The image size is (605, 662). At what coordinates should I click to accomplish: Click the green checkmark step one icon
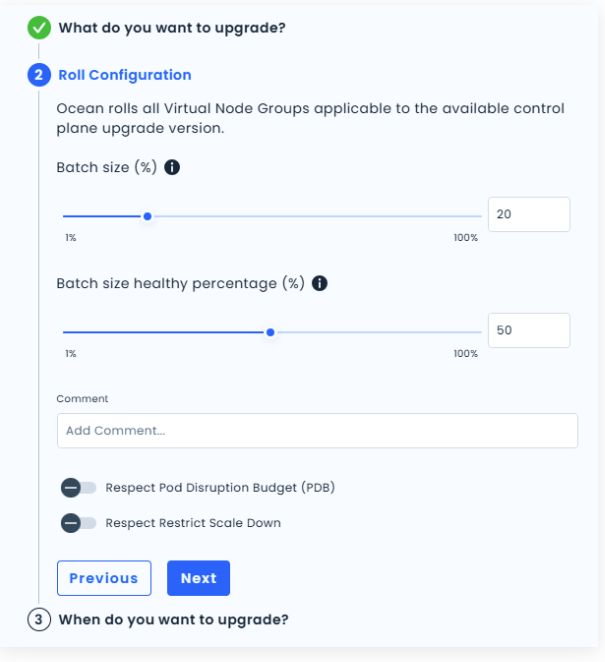click(x=39, y=28)
